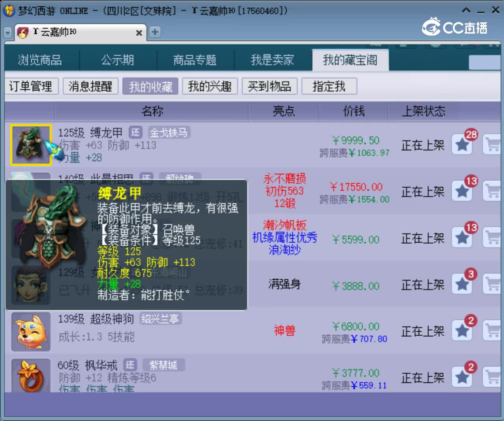Add a new account tab with plus
The height and width of the screenshot is (421, 504).
tap(155, 32)
